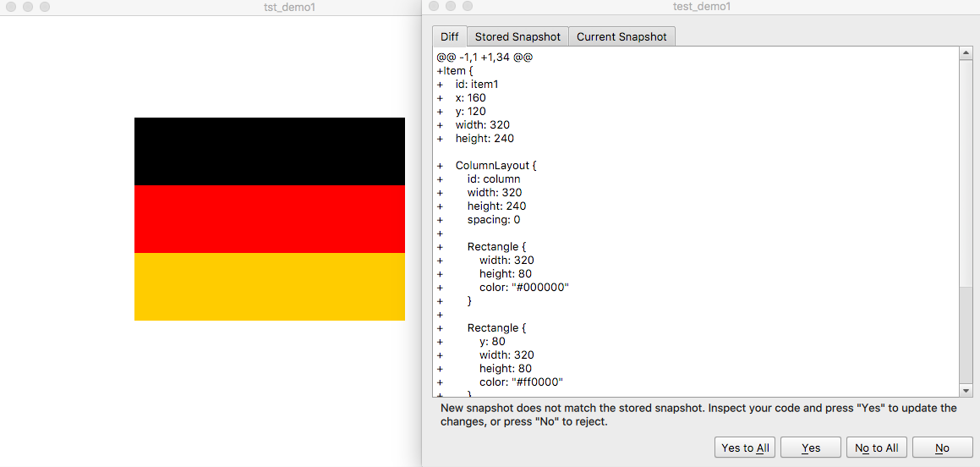
Task: Click the red stripe in tst_demo1 window
Action: tap(270, 219)
